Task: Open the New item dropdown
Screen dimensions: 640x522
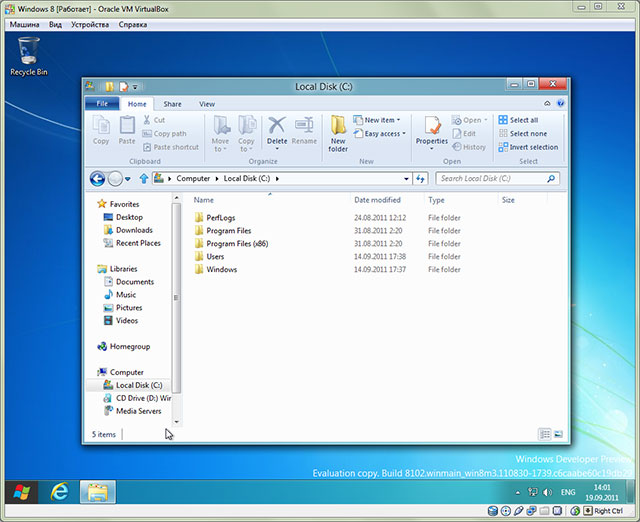Action: [x=377, y=120]
